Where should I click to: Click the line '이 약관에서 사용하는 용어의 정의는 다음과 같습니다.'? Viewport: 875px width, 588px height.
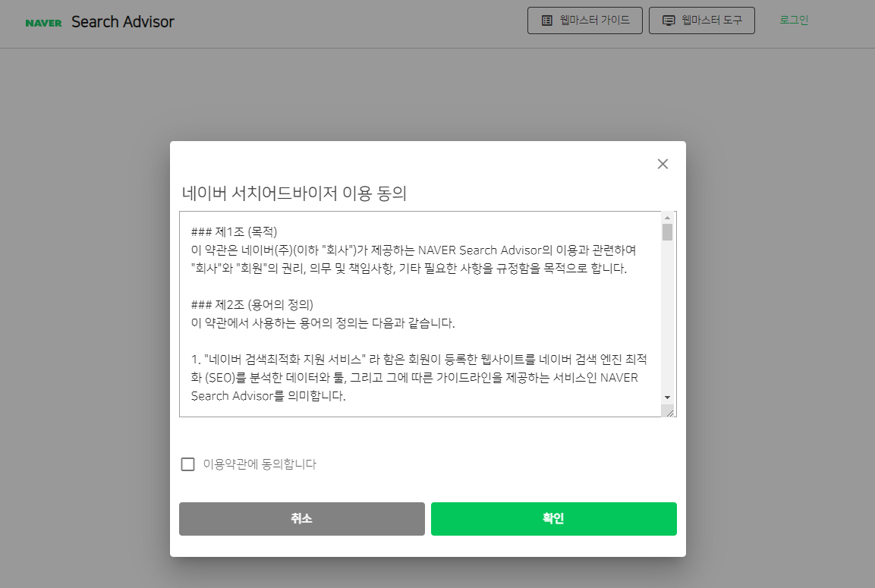pyautogui.click(x=323, y=323)
